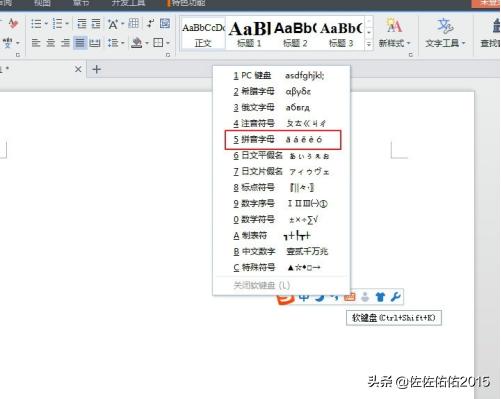This screenshot has width=501, height=399.
Task: Click the shading paint bucket icon
Action: tap(137, 43)
